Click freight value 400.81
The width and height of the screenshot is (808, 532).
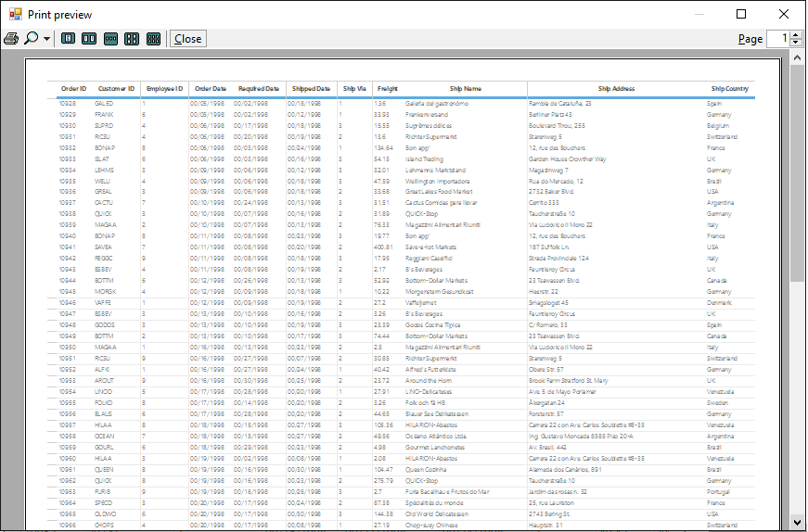pos(383,247)
